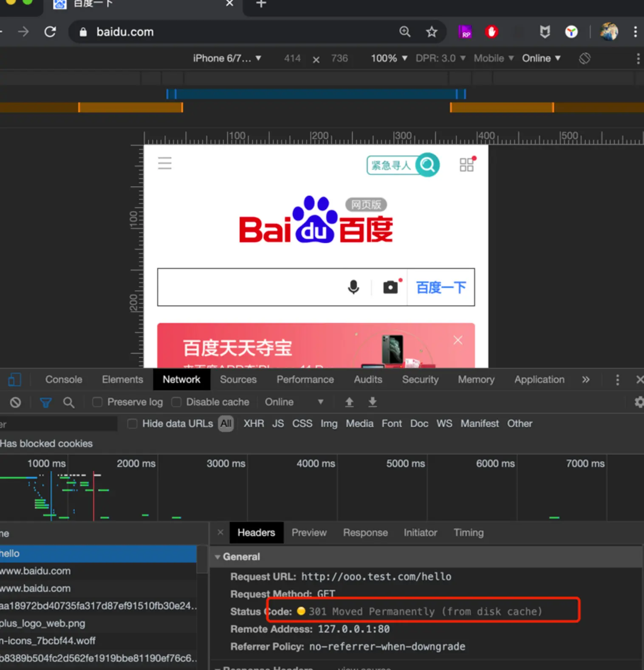Viewport: 644px width, 670px height.
Task: Open the device toolbar Online throttling dropdown
Action: tap(541, 58)
